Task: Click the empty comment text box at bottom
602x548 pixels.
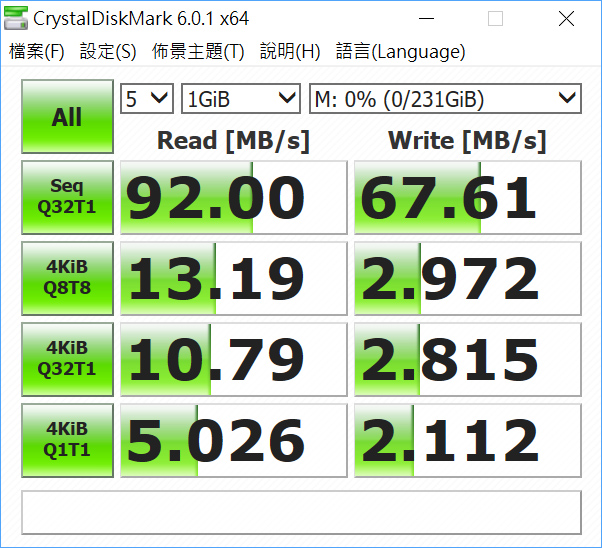Action: 301,512
